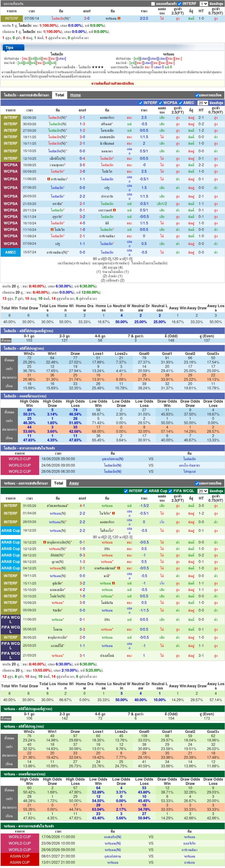Viewport: 225px width, 868px height.
Task: Open โปรตุเกส link in upcoming fixtures
Action: click(190, 472)
